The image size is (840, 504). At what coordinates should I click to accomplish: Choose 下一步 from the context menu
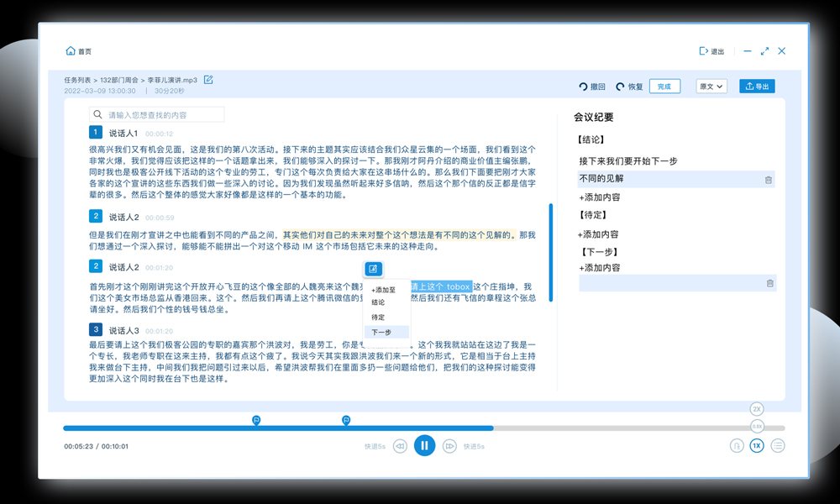pyautogui.click(x=384, y=332)
